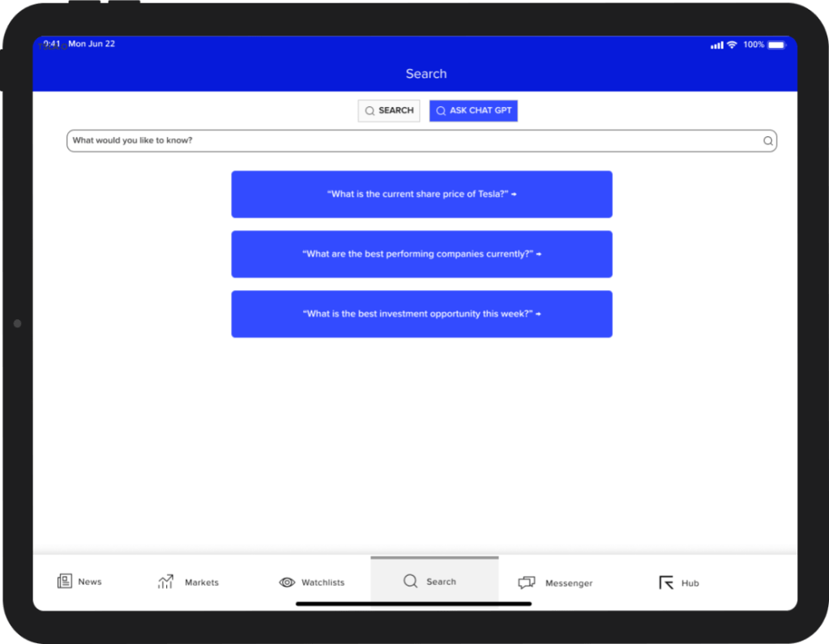Screen dimensions: 829x644
Task: Choose the best performing companies suggestion
Action: point(421,254)
